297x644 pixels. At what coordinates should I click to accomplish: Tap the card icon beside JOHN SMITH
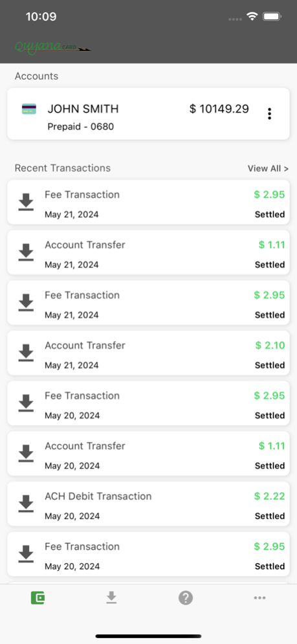coord(29,109)
